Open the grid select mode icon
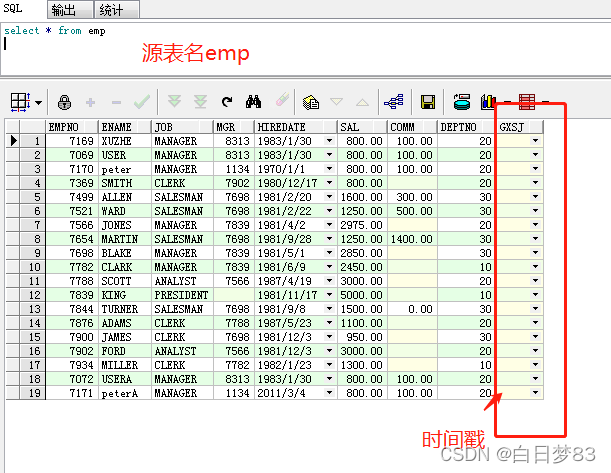Screen dimensions: 611x473 coord(20,102)
